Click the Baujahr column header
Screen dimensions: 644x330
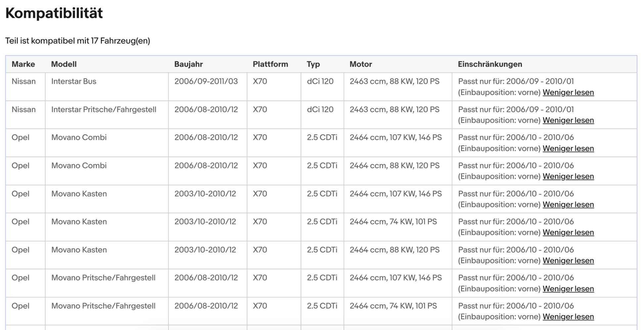tap(189, 64)
